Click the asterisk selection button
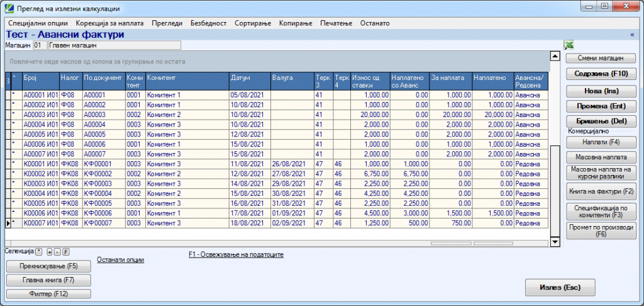 pos(38,251)
